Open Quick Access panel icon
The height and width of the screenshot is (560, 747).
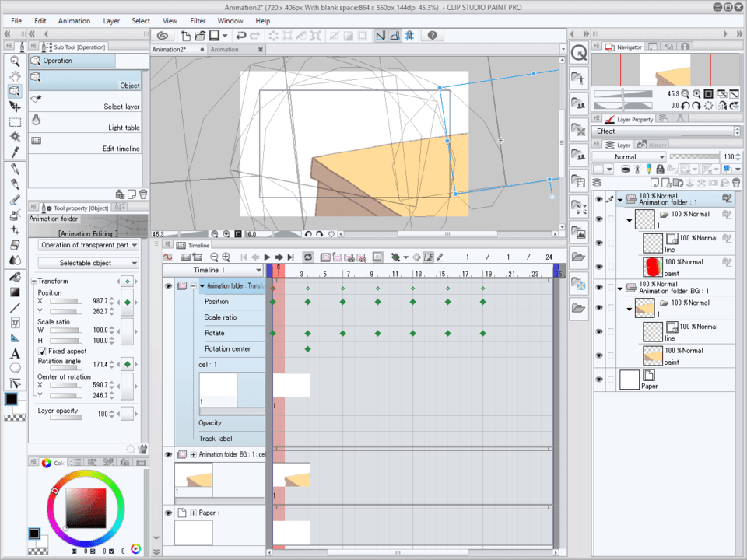click(x=579, y=53)
